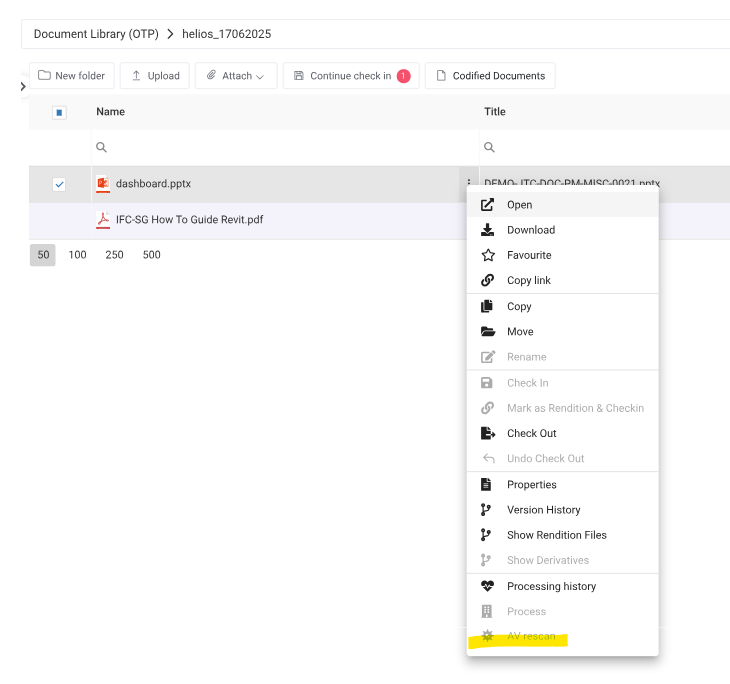This screenshot has height=684, width=730.
Task: Uncheck the dashboard.pptx row checkbox
Action: (59, 184)
